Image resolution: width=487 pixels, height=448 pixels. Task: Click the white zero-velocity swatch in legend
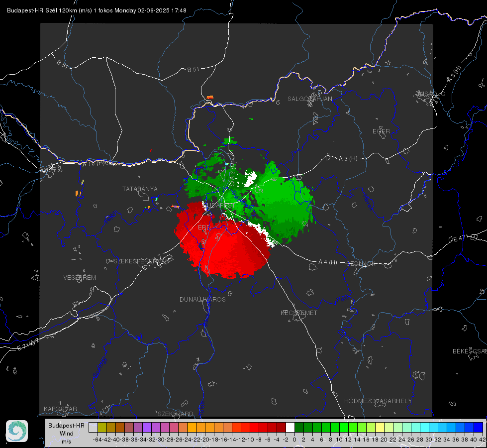coord(290,428)
